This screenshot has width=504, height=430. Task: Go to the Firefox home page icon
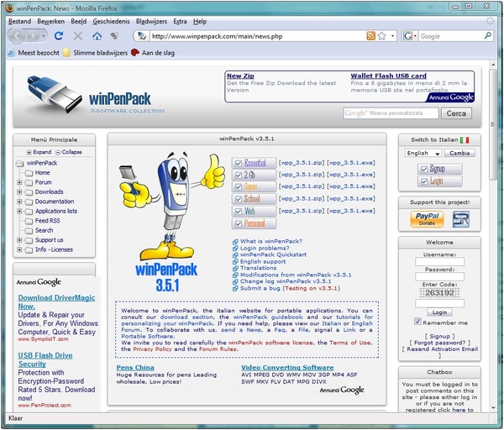click(97, 36)
